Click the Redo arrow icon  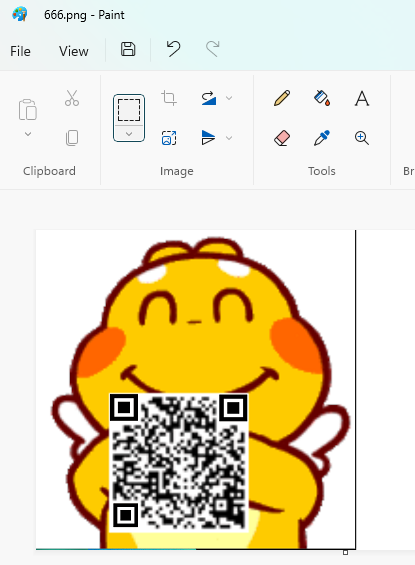click(213, 49)
